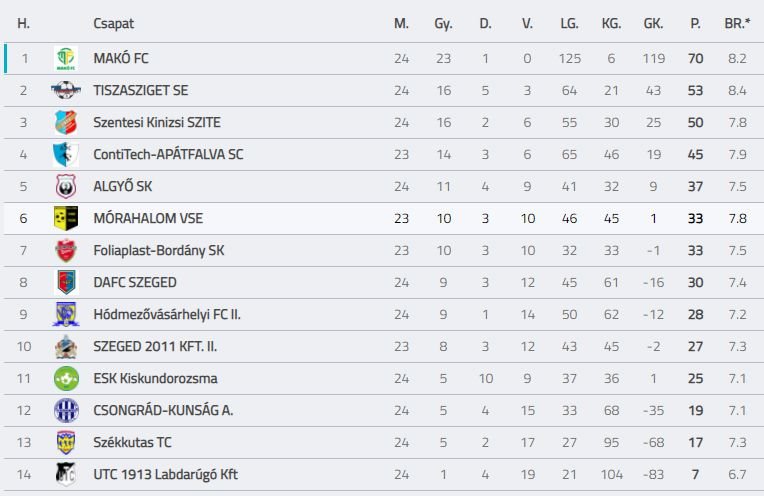Open the Foliaplast-Bordány SK red crest
Screen dimensions: 764x496
point(66,250)
